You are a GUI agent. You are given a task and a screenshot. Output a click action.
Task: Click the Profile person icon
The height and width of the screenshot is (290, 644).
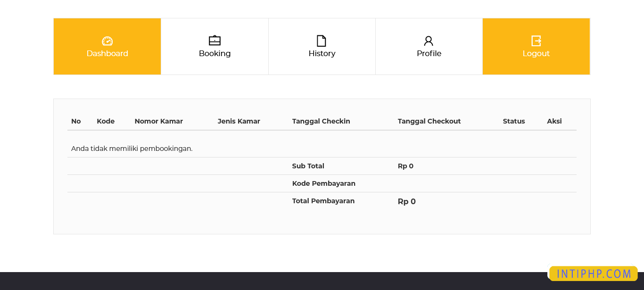pyautogui.click(x=429, y=41)
